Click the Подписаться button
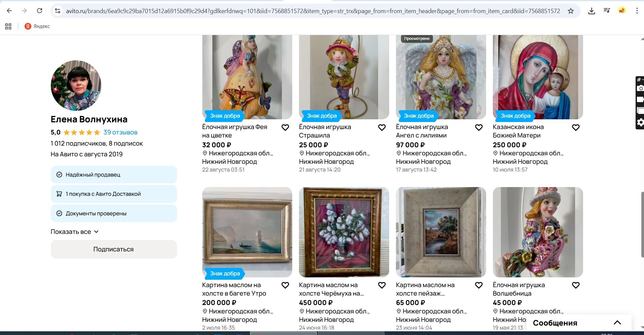 click(x=114, y=249)
